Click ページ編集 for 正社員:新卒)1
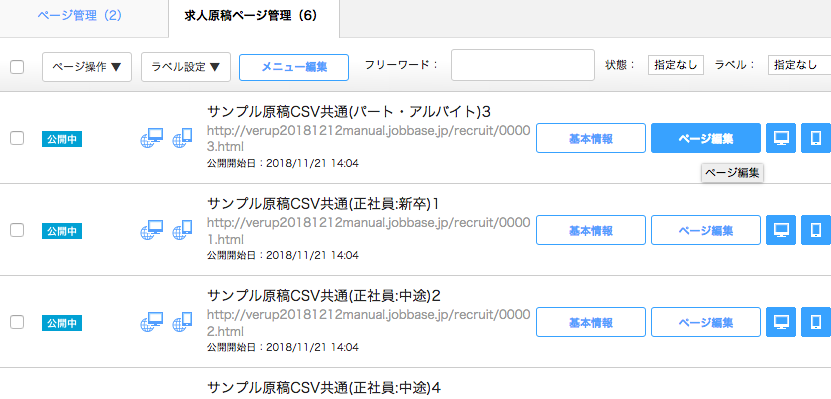The height and width of the screenshot is (399, 831). coord(706,230)
